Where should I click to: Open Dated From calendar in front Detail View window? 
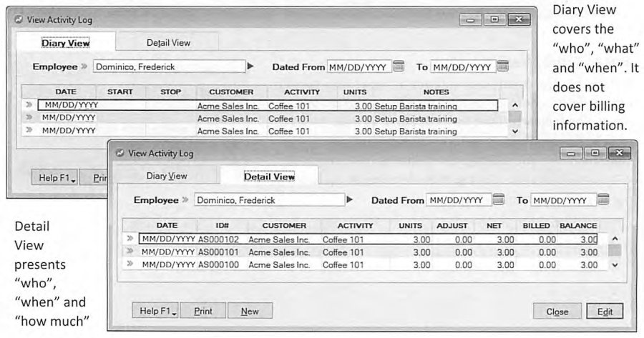coord(498,199)
